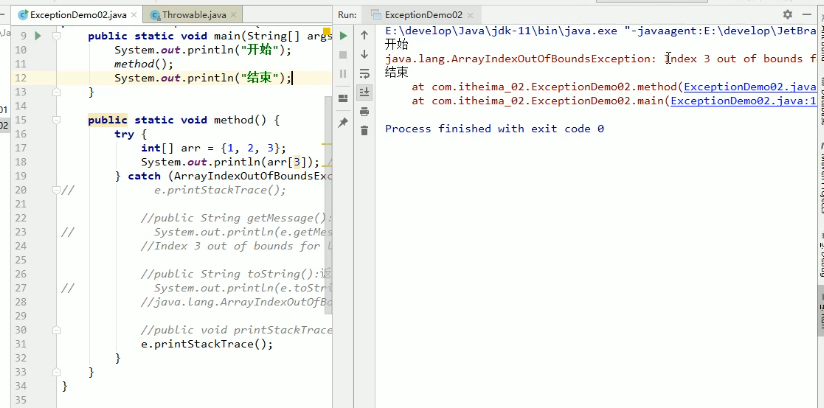Click console output line 结束
Image resolution: width=824 pixels, height=408 pixels.
click(x=396, y=73)
